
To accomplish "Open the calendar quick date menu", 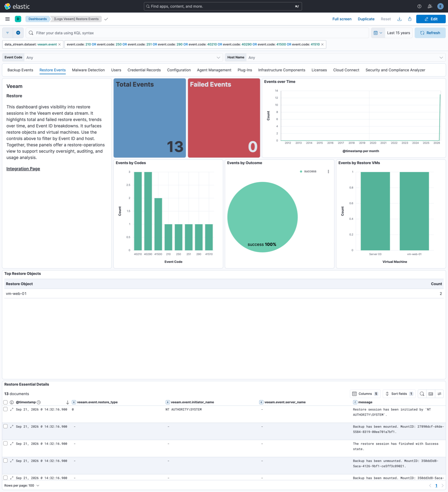I will pos(378,33).
